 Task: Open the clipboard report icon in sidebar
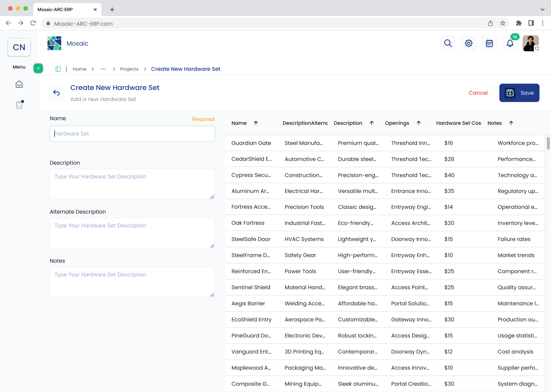coord(20,105)
